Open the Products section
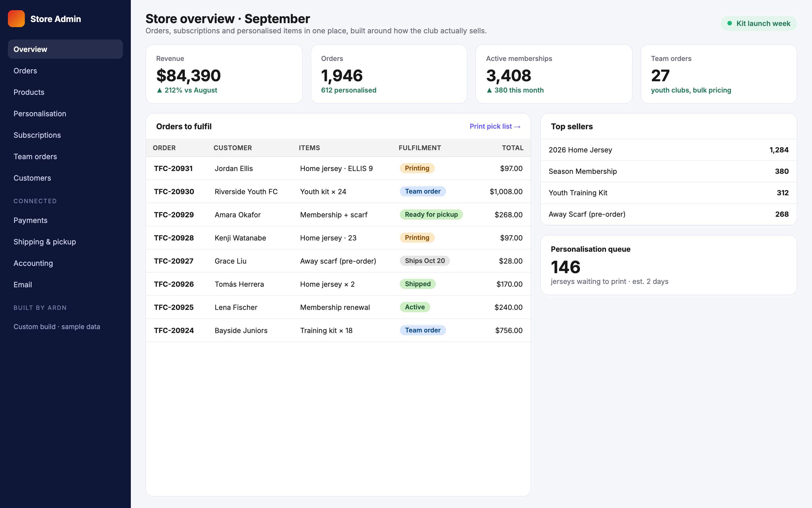This screenshot has width=812, height=508. tap(65, 92)
